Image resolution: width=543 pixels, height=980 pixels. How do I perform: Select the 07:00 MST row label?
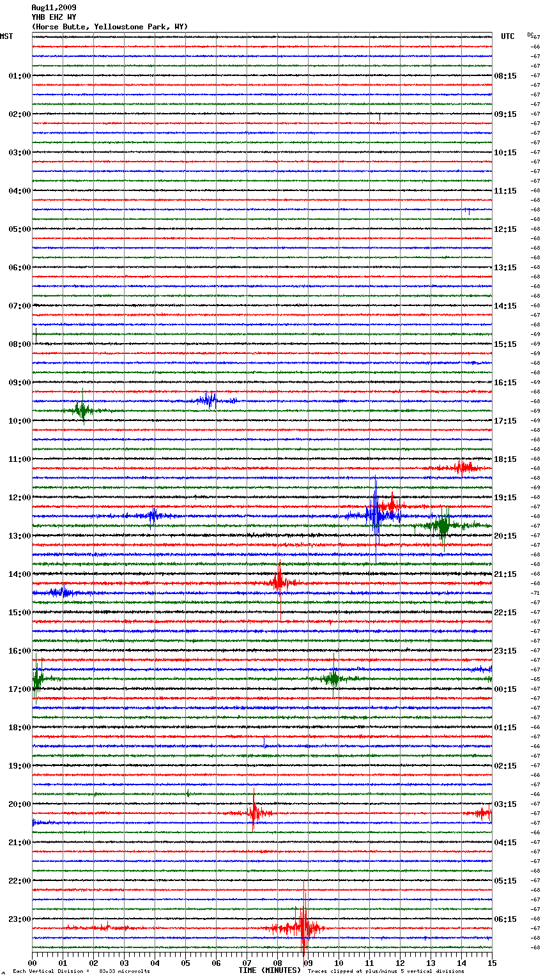point(20,306)
